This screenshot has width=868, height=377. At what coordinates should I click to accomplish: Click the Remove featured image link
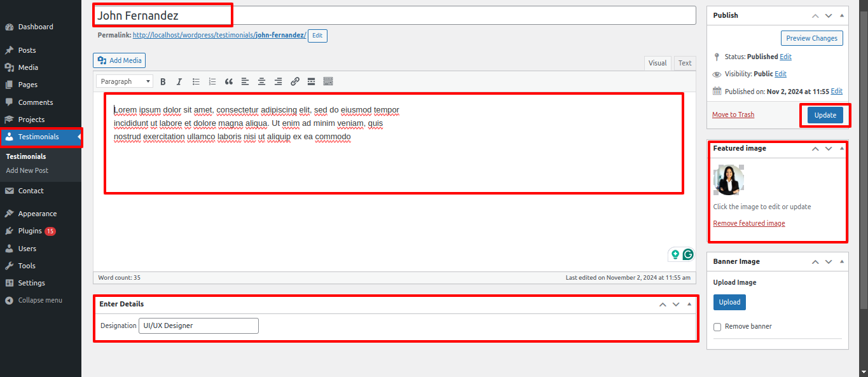coord(749,223)
